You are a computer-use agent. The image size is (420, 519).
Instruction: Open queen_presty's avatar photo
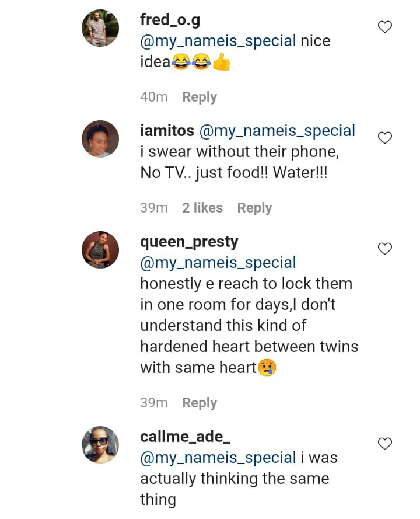point(100,249)
